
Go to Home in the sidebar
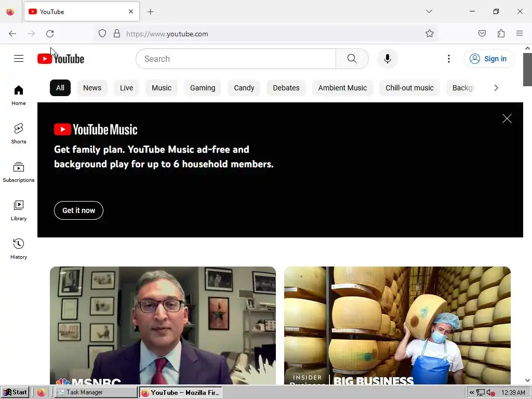pyautogui.click(x=19, y=96)
